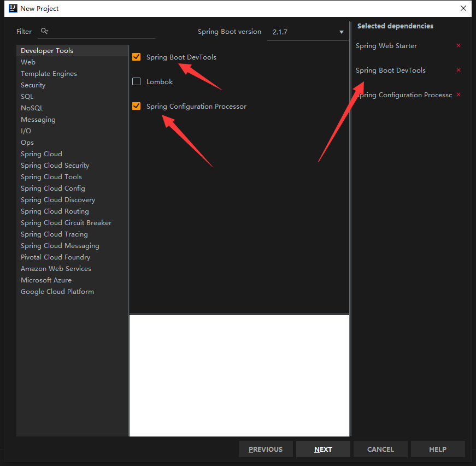The image size is (476, 466).
Task: Select Pivotal Cloud Foundry category
Action: [x=72, y=257]
